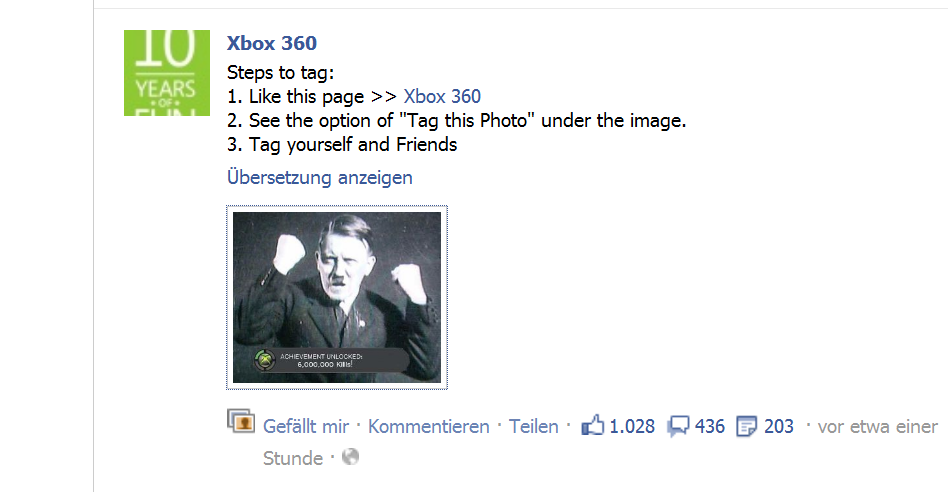Click Kommentieren to comment
The image size is (948, 492).
[429, 426]
